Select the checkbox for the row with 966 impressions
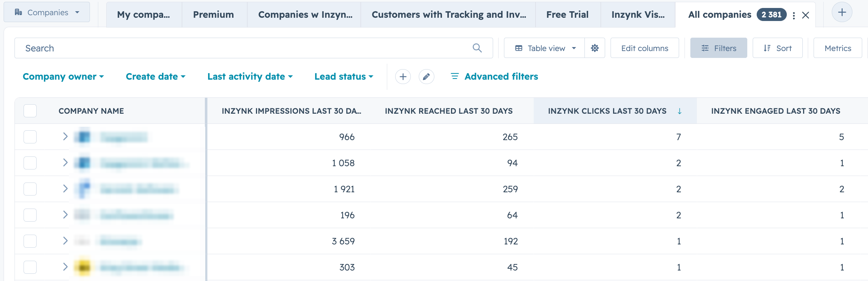This screenshot has height=281, width=868. point(30,137)
